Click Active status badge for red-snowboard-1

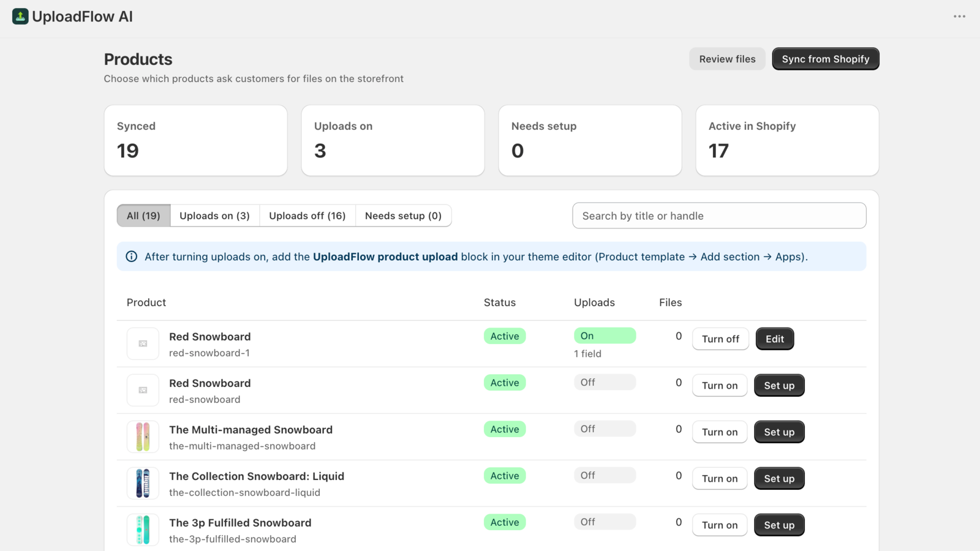[x=505, y=336]
